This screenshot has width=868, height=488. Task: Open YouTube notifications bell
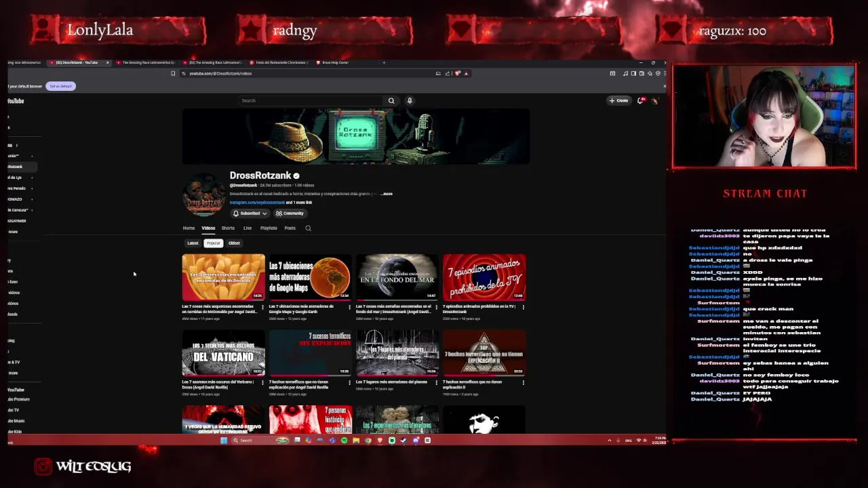(x=640, y=100)
